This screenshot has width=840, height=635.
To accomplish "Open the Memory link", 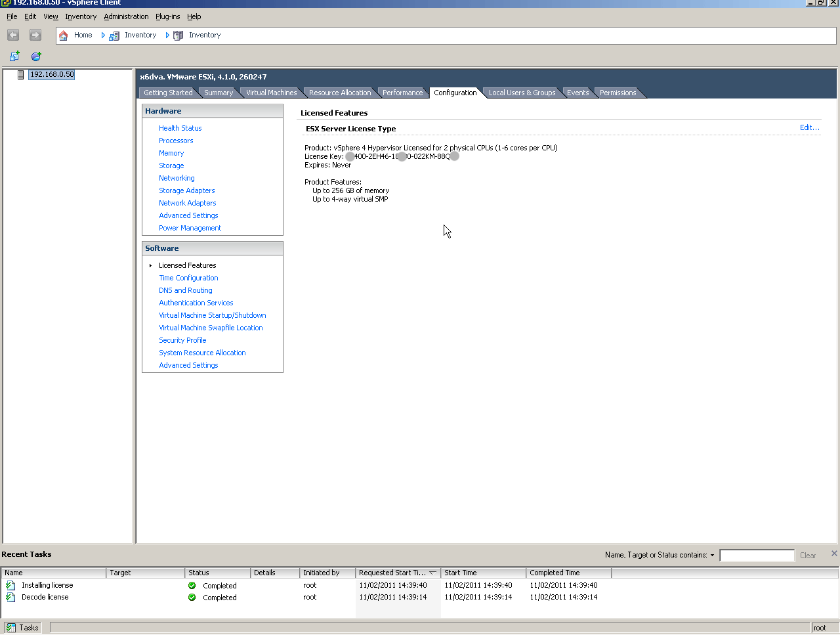I will [x=171, y=153].
